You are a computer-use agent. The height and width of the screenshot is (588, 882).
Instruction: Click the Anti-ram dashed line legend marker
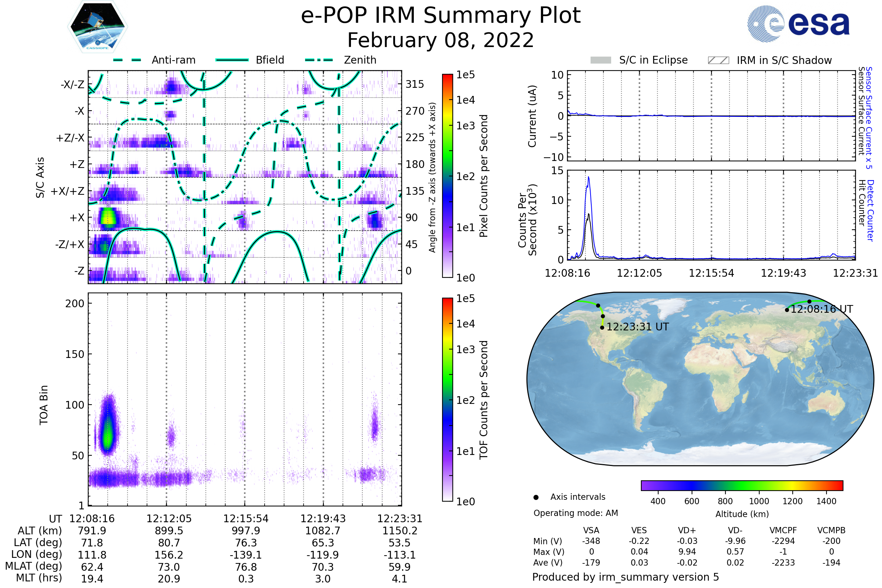tap(127, 60)
